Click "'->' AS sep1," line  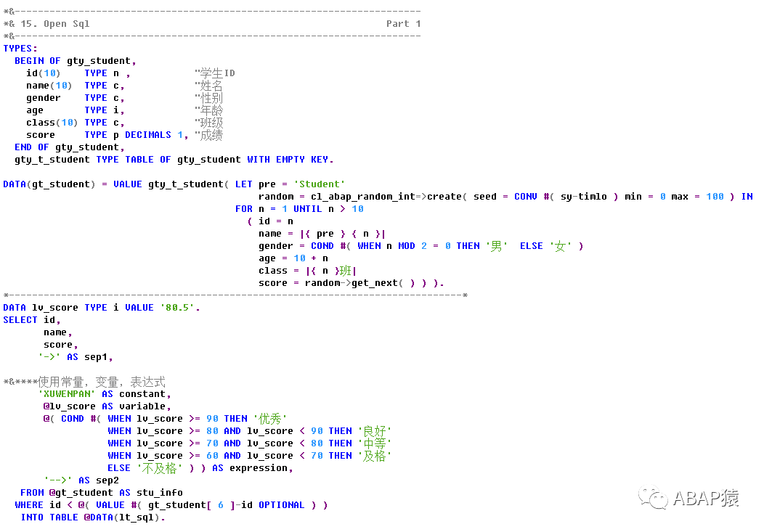coord(76,357)
